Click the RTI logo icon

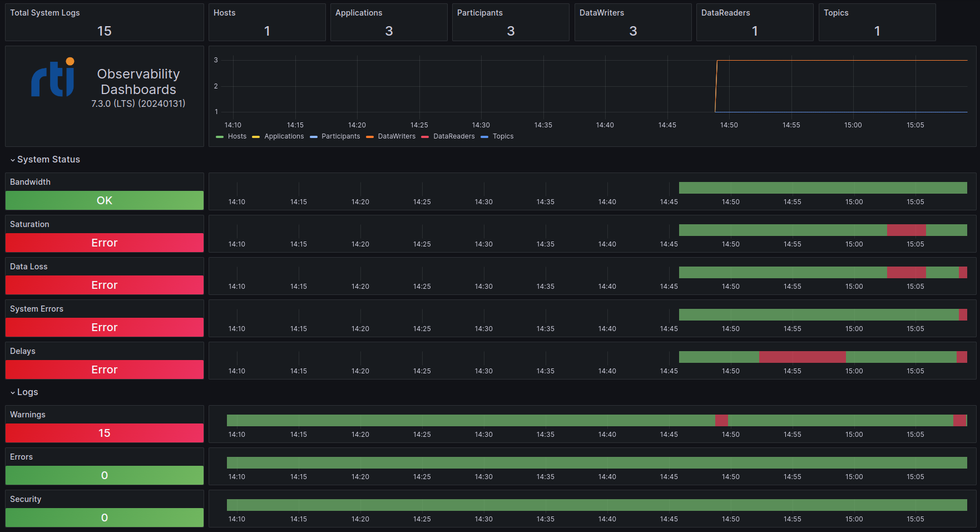point(52,78)
